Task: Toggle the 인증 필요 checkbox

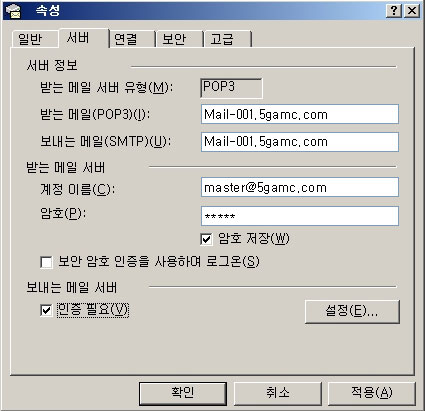Action: [46, 310]
